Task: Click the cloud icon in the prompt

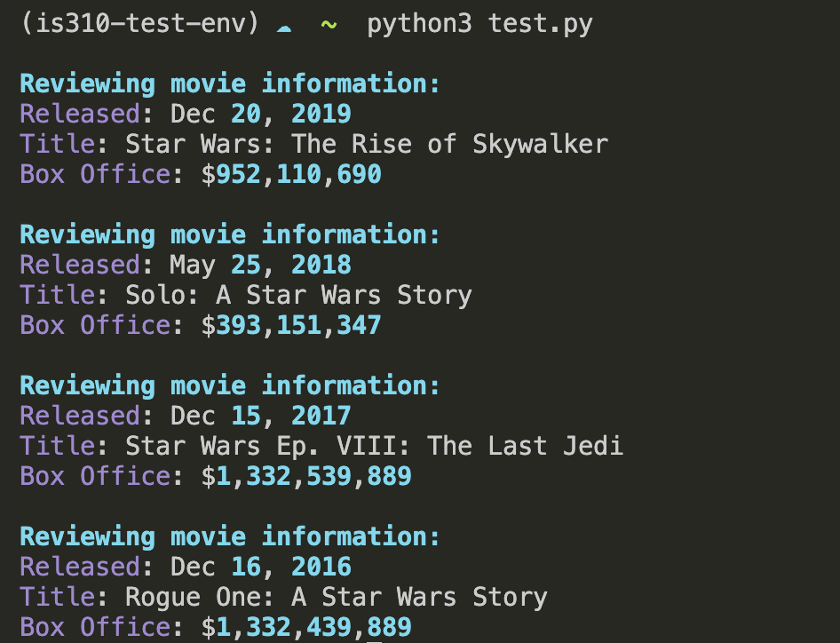Action: pos(284,26)
